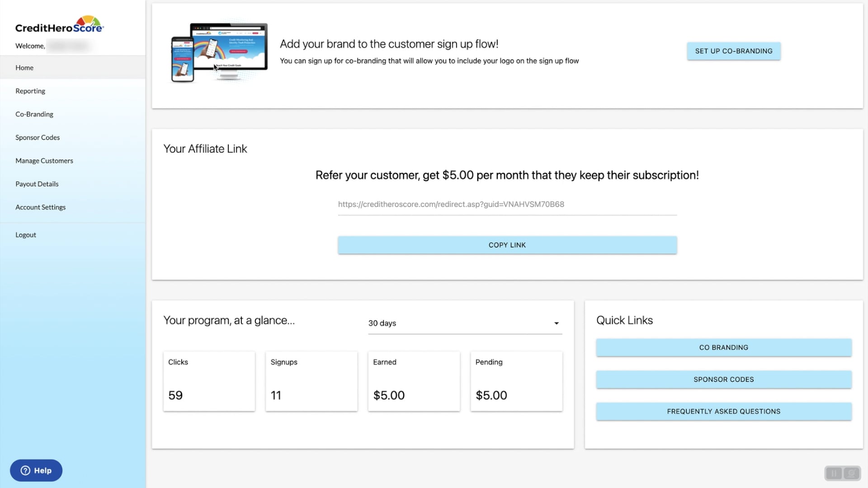Click the Signups stat card
The height and width of the screenshot is (488, 868).
(x=311, y=381)
